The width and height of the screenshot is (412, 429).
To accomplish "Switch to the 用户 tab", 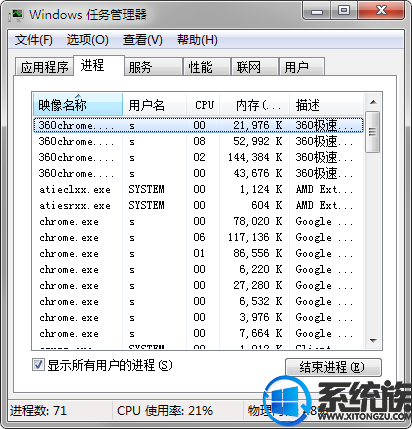I will click(302, 67).
